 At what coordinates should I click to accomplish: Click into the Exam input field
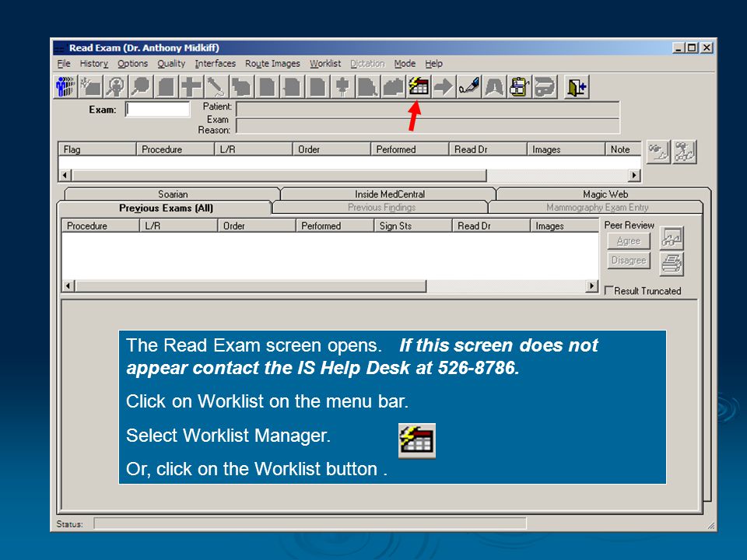tap(158, 109)
